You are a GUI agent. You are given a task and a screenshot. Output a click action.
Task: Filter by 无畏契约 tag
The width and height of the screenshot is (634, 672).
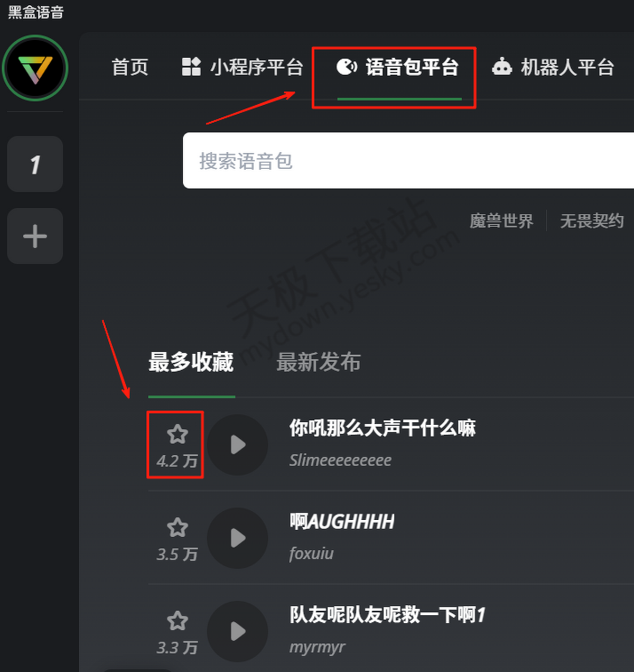point(592,220)
